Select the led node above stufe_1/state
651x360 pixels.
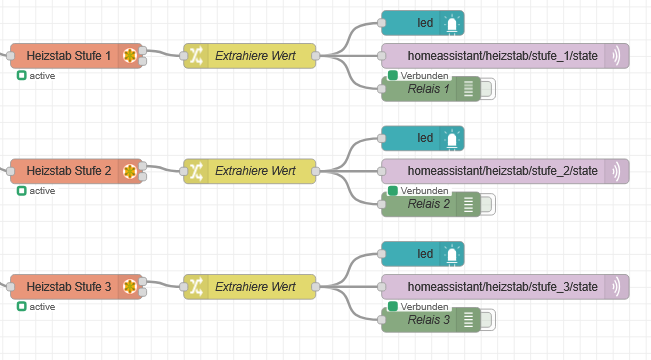(x=423, y=23)
